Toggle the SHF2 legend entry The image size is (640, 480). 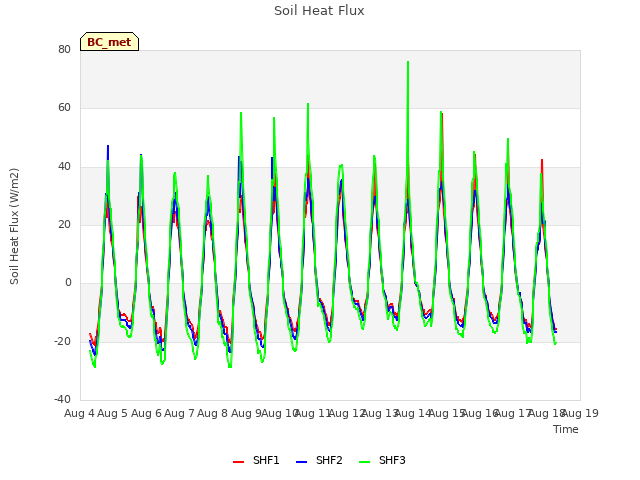(319, 460)
